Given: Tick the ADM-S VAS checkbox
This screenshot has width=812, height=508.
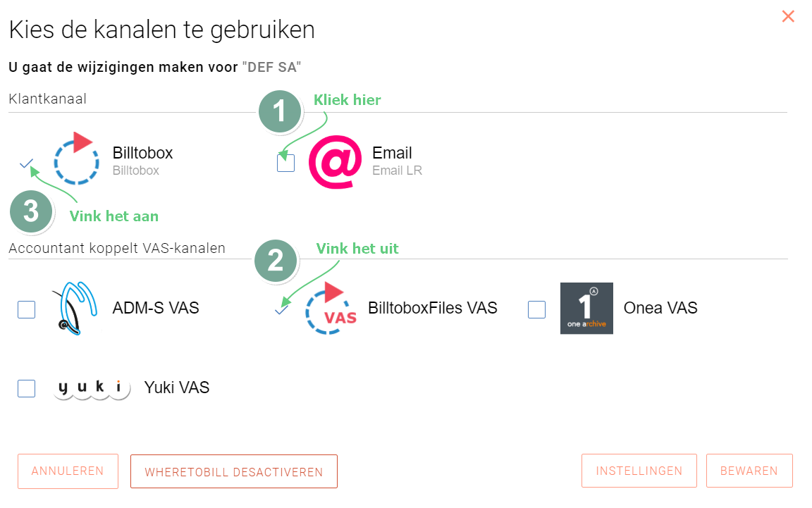Looking at the screenshot, I should (x=26, y=310).
